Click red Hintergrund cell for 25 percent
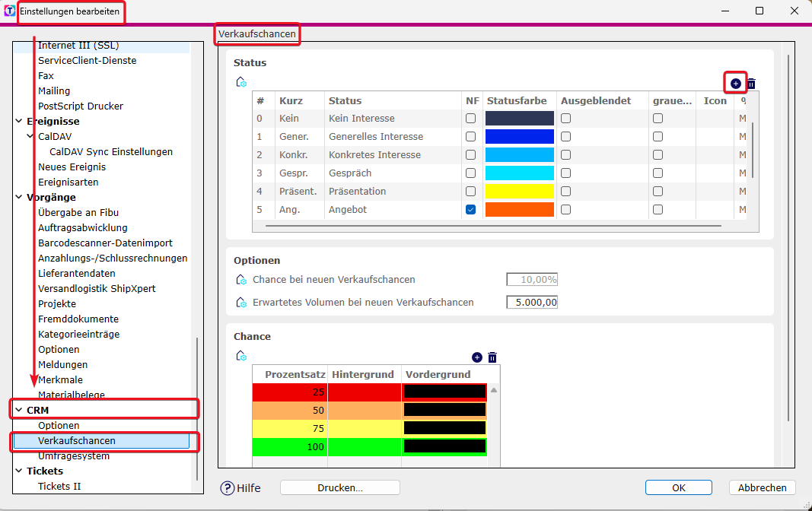Viewport: 812px width, 511px height. (x=364, y=392)
